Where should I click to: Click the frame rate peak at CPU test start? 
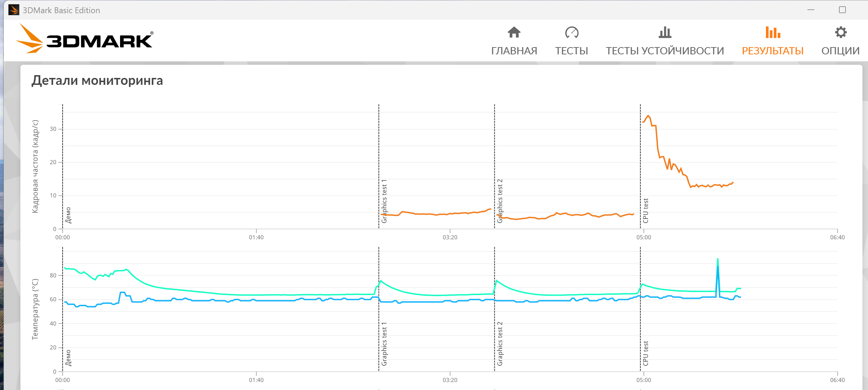click(648, 116)
